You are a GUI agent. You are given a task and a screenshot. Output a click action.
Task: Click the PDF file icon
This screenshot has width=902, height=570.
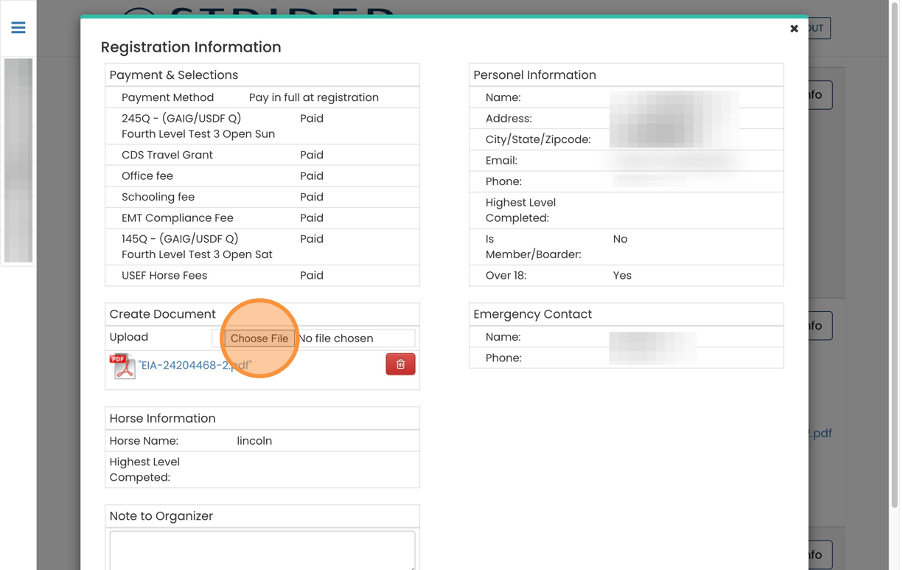(x=122, y=366)
